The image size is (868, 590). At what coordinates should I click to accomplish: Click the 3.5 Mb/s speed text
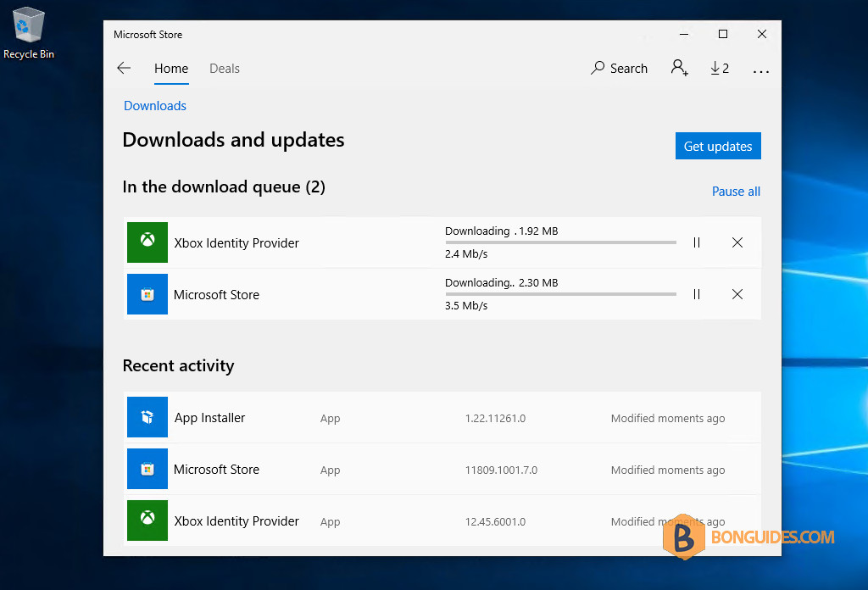tap(466, 305)
